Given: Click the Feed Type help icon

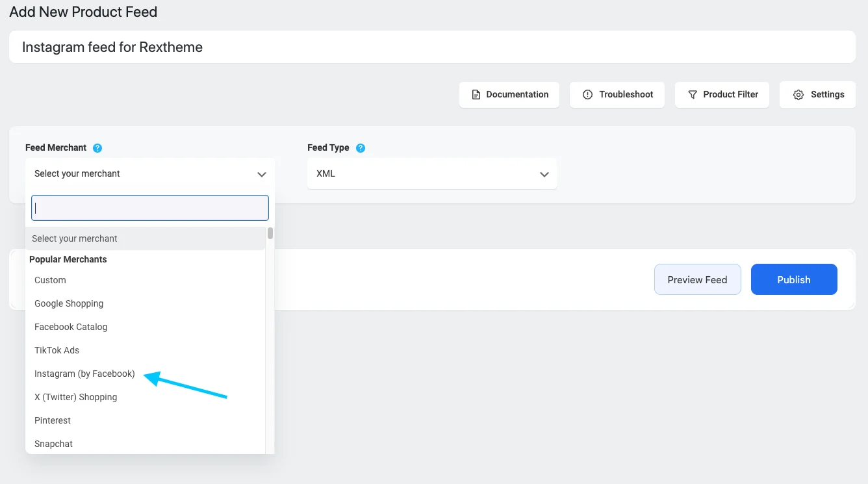Looking at the screenshot, I should click(361, 148).
